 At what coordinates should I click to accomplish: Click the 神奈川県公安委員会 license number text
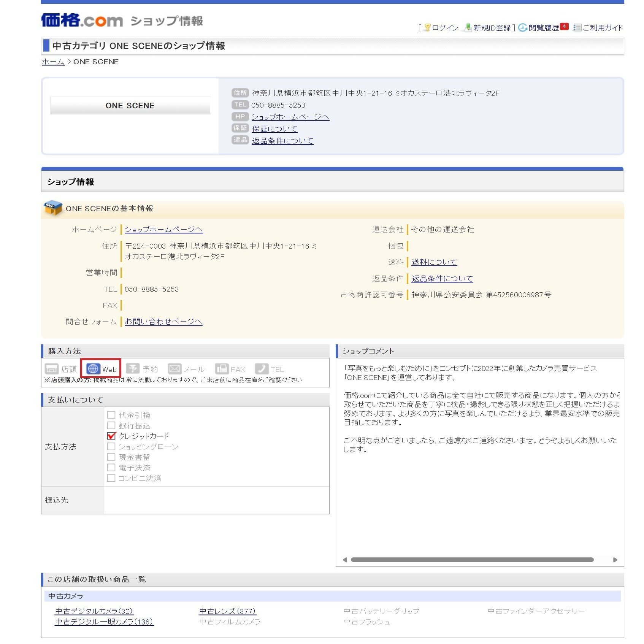pyautogui.click(x=481, y=295)
